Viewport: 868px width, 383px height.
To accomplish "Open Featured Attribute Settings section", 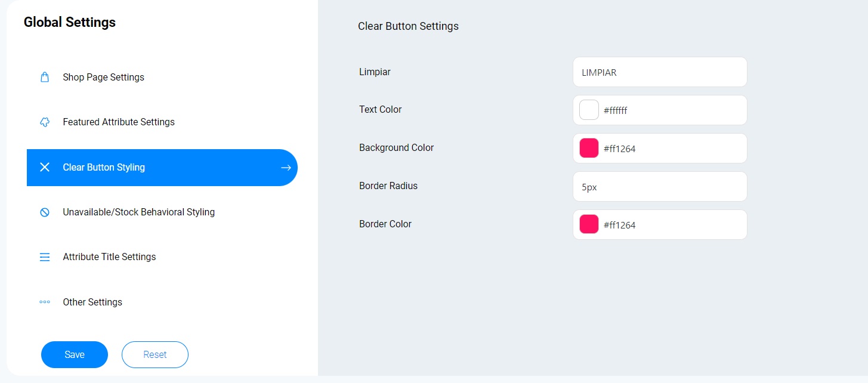I will tap(119, 122).
